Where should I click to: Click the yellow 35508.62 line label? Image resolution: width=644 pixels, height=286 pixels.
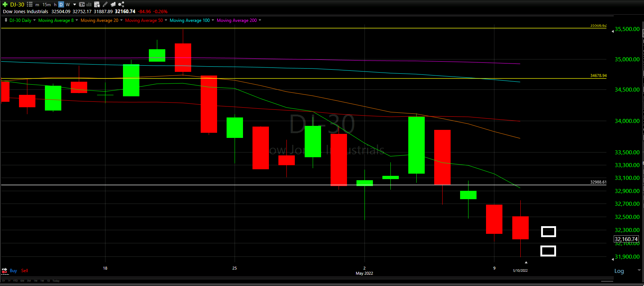pos(598,26)
